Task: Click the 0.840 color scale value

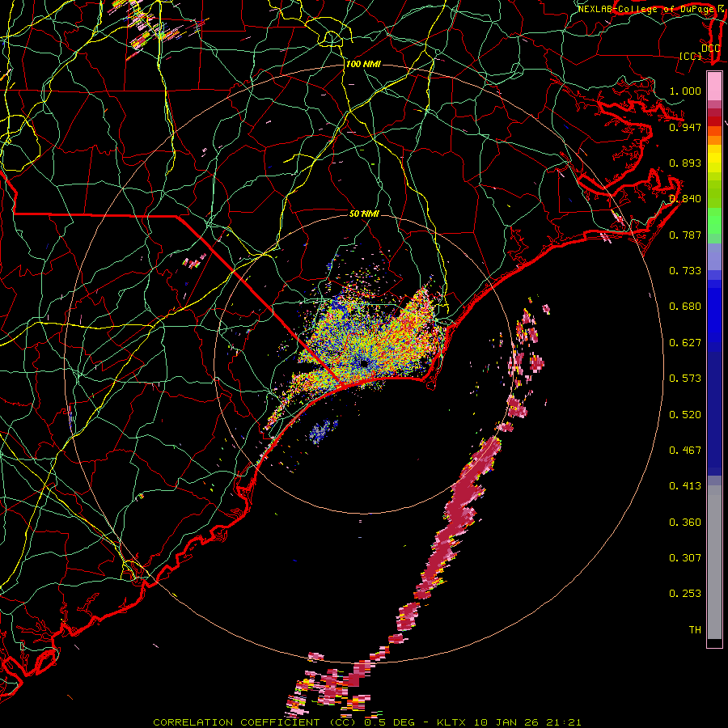Action: 685,198
